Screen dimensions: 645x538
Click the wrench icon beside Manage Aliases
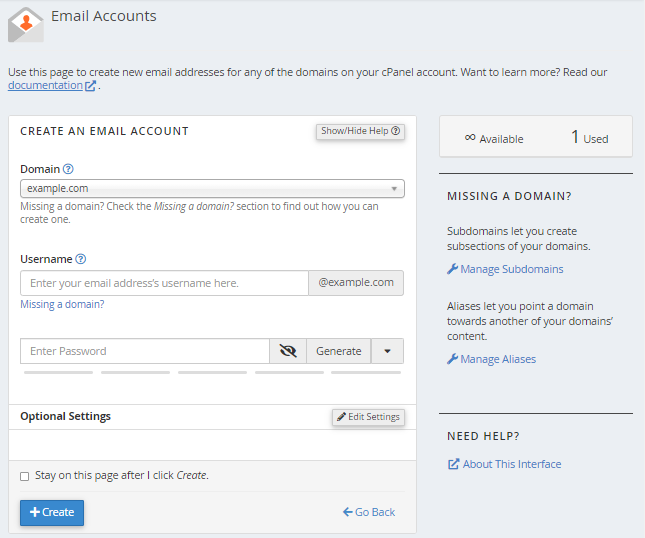(452, 359)
